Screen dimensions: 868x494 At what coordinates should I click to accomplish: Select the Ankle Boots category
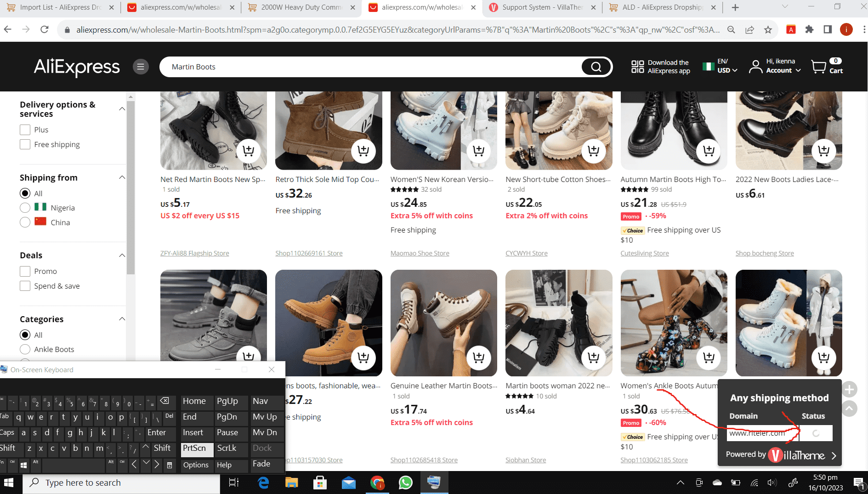click(x=25, y=349)
